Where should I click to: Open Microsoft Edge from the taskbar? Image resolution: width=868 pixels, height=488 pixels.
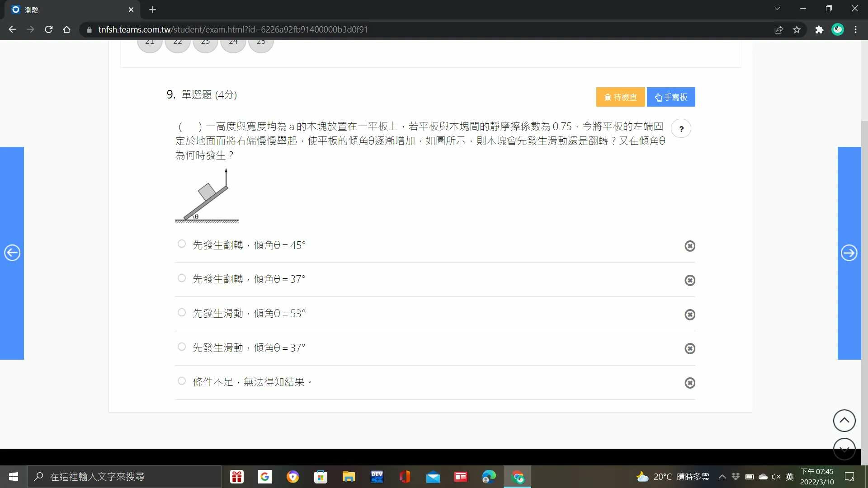[489, 477]
